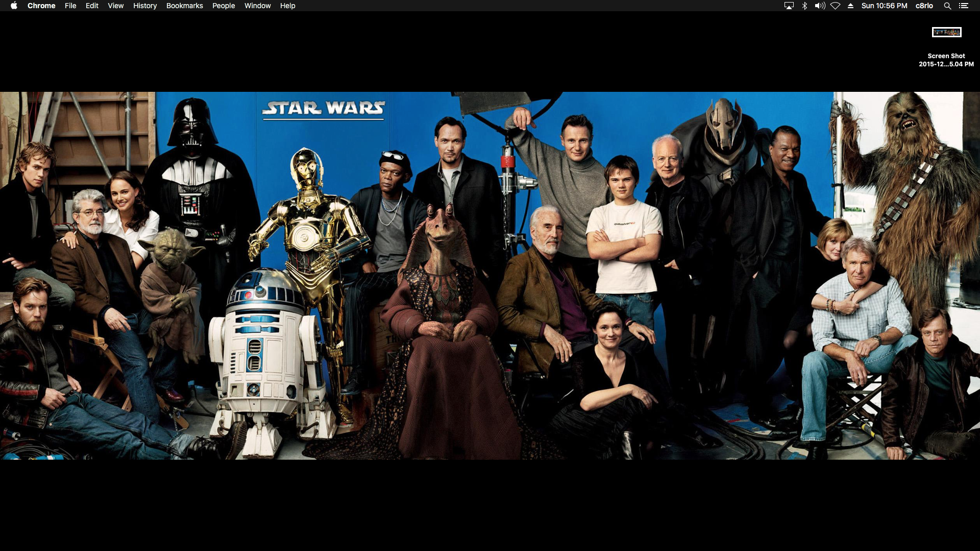The width and height of the screenshot is (980, 551).
Task: Open the Apple menu
Action: pos(14,6)
